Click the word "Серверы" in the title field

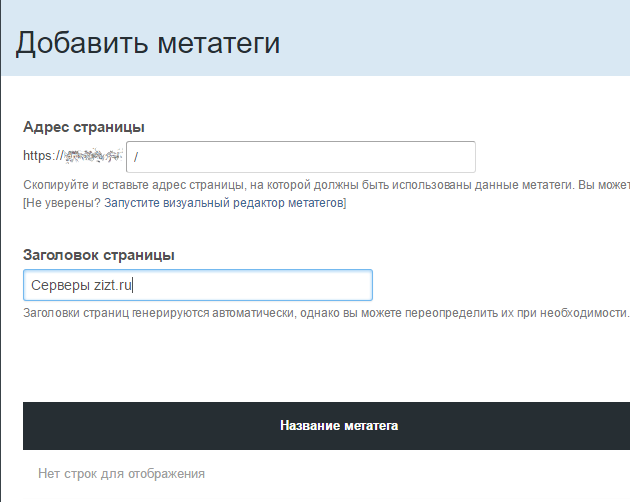coord(58,285)
